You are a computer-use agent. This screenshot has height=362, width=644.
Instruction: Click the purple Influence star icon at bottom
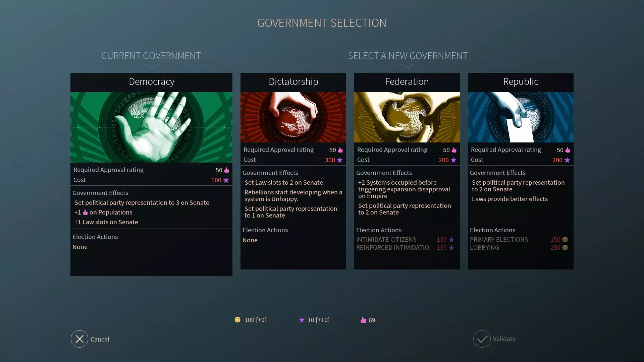(302, 320)
